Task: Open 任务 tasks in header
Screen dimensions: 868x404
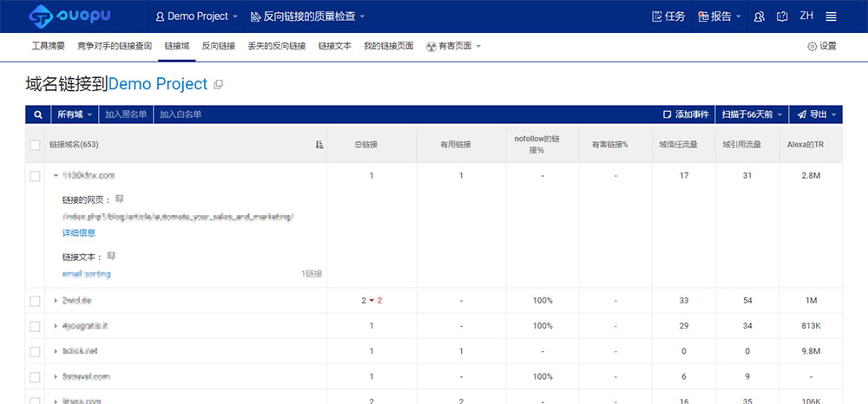Action: tap(668, 16)
